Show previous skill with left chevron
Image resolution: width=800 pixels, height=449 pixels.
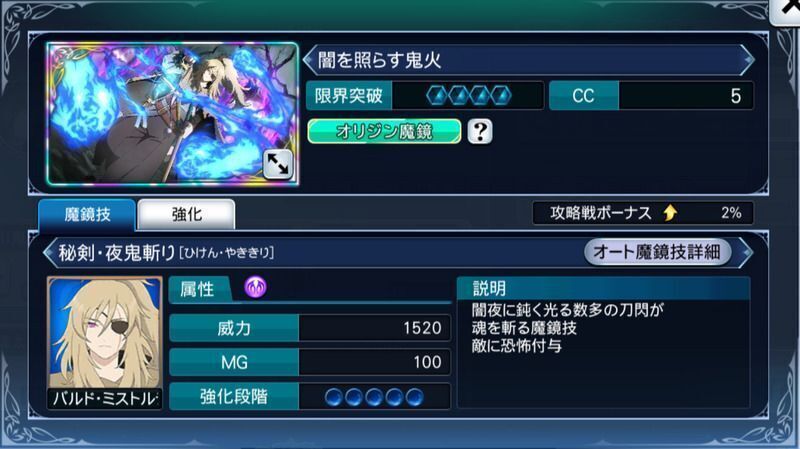[50, 252]
